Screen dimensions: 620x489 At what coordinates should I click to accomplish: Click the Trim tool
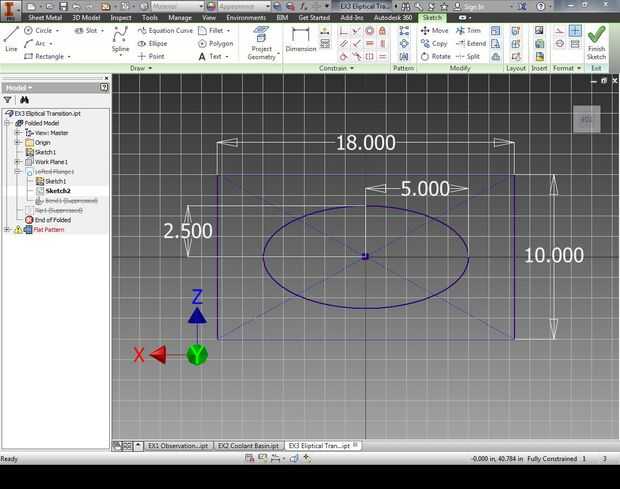coord(468,30)
